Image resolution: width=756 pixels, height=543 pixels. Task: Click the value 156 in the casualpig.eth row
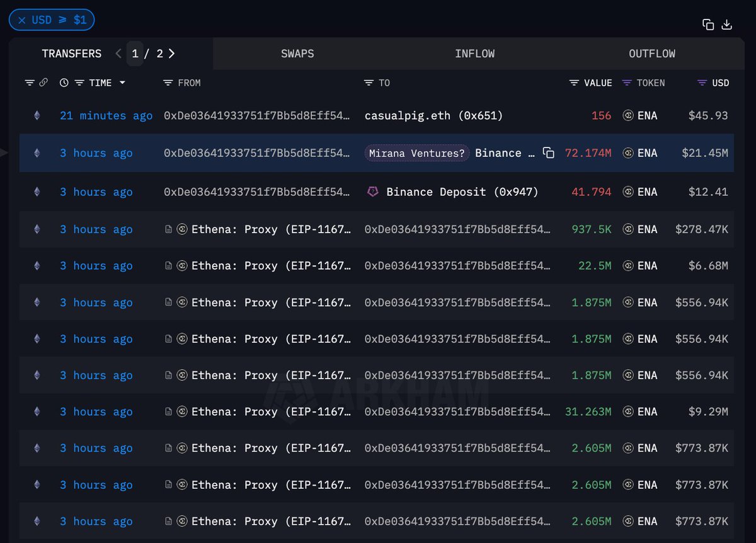(601, 115)
